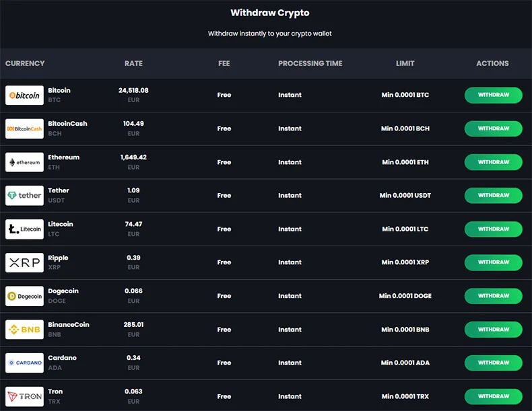
Task: Click the BitcoinCash logo icon
Action: pyautogui.click(x=24, y=128)
